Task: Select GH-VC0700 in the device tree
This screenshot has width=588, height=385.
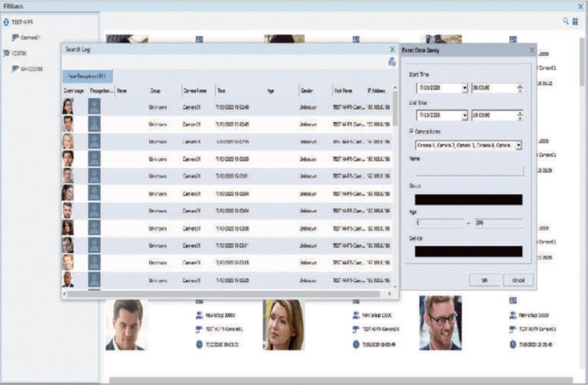Action: (31, 69)
